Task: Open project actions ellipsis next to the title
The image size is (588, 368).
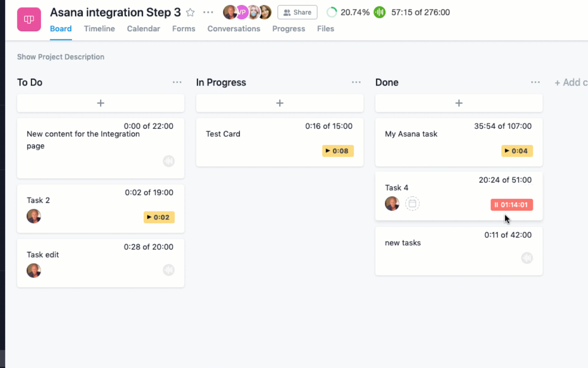Action: click(208, 12)
